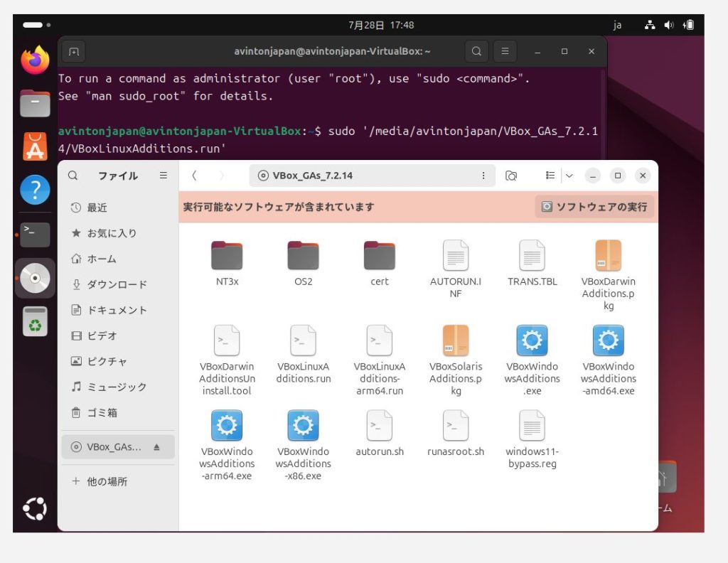Select VBoxDarwinAdditionsUninstall.tool file
Viewport: 728px width, 563px height.
(x=227, y=360)
